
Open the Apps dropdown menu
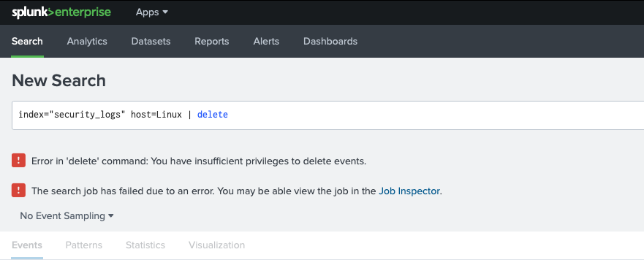pyautogui.click(x=152, y=12)
